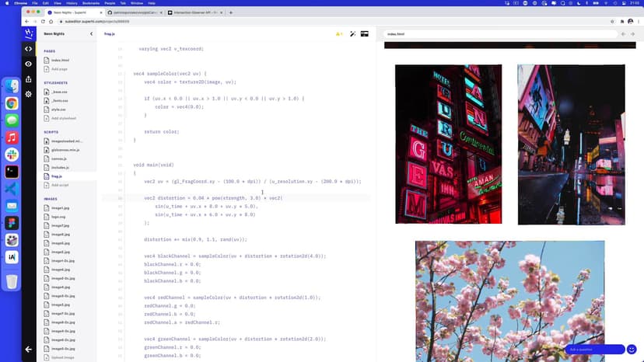Image resolution: width=644 pixels, height=362 pixels.
Task: Switch to the Intersection Observer API tab
Action: point(193,12)
